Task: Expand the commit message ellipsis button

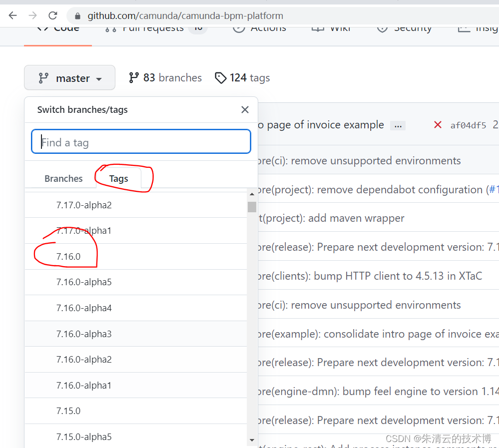Action: pos(398,126)
